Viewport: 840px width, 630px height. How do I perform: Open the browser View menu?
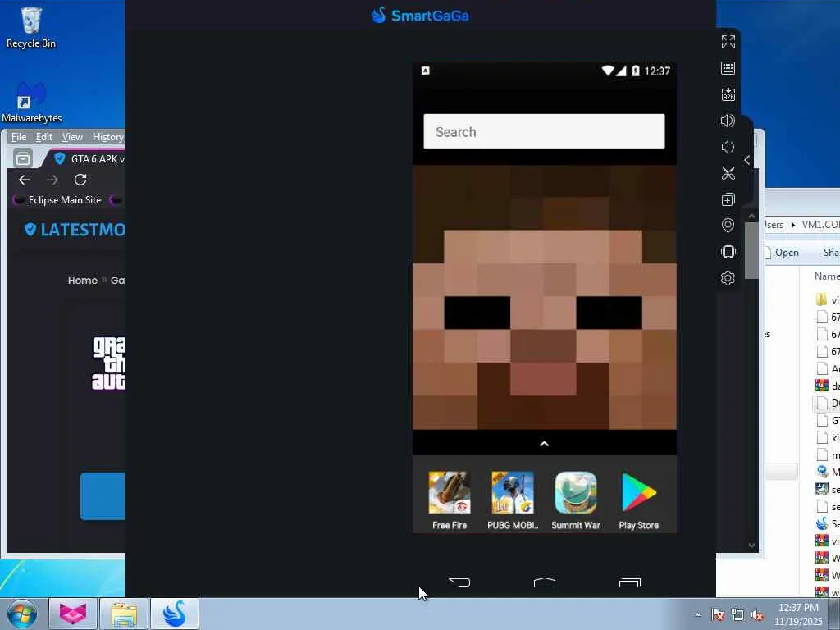(x=72, y=137)
